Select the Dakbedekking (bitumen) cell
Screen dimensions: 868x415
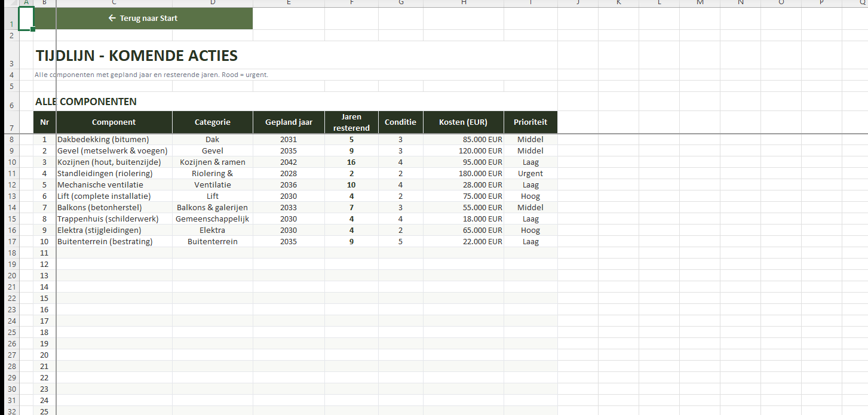coord(103,140)
